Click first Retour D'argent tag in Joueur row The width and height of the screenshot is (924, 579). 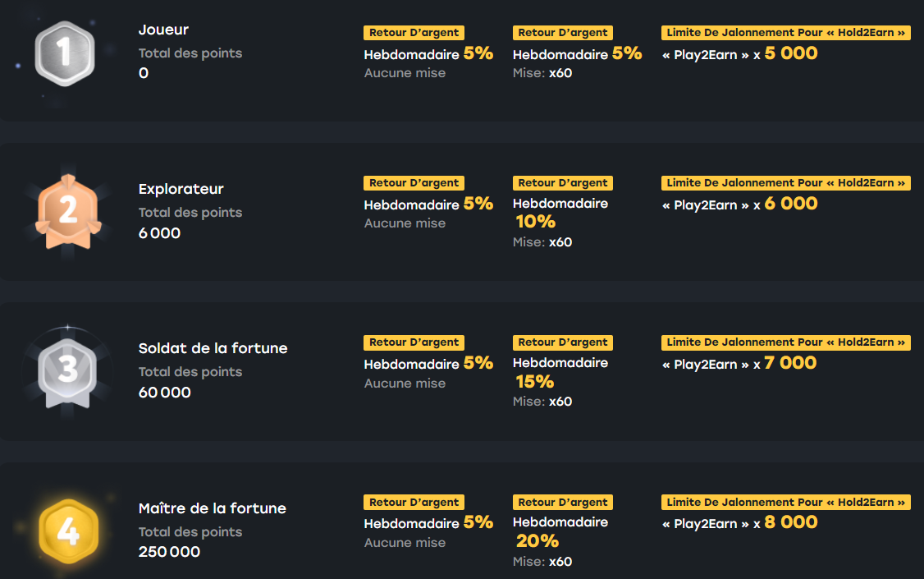[414, 33]
